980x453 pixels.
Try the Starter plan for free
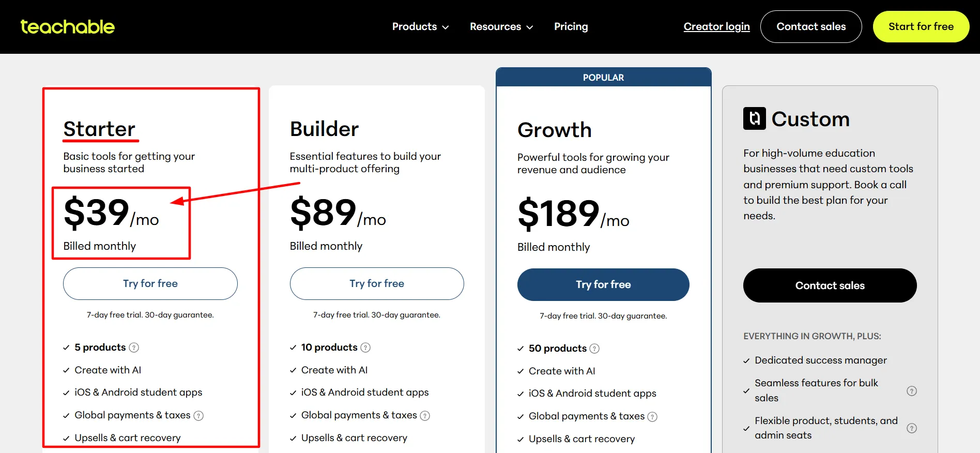point(150,283)
